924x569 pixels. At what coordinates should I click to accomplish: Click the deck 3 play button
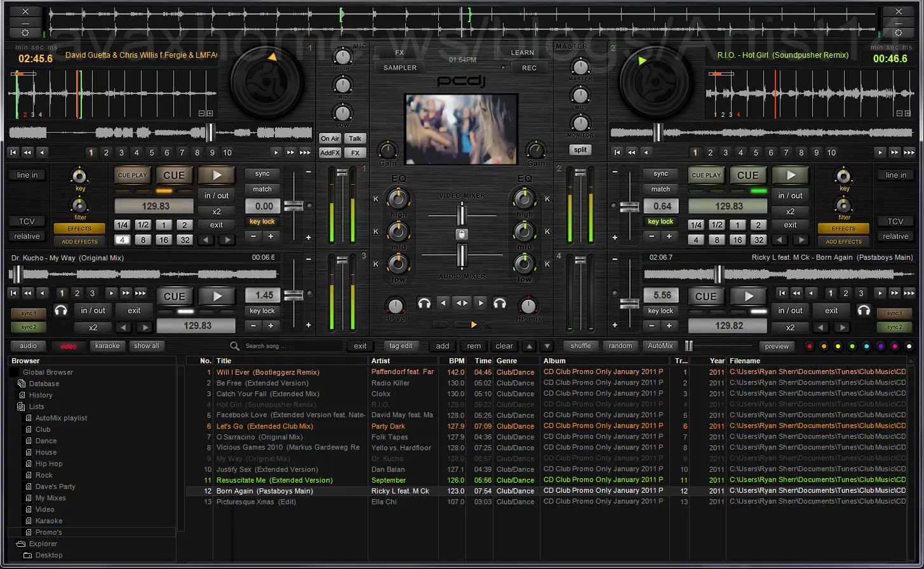tap(217, 296)
